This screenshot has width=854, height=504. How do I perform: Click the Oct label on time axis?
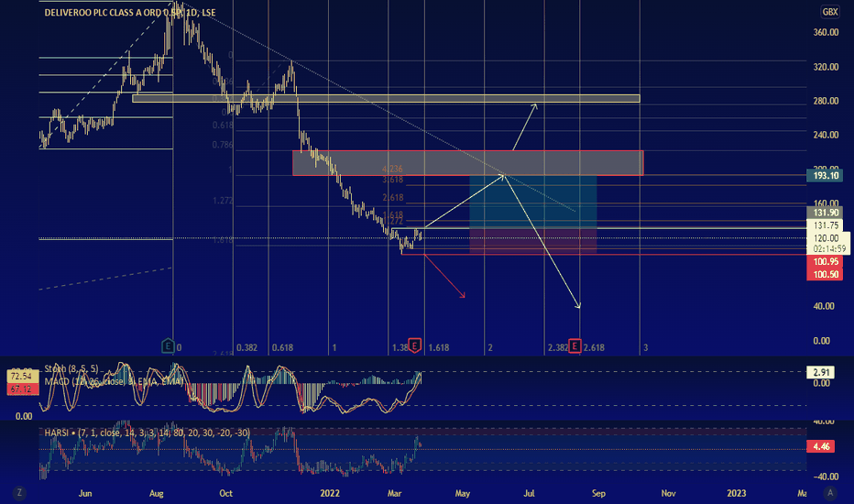[225, 493]
